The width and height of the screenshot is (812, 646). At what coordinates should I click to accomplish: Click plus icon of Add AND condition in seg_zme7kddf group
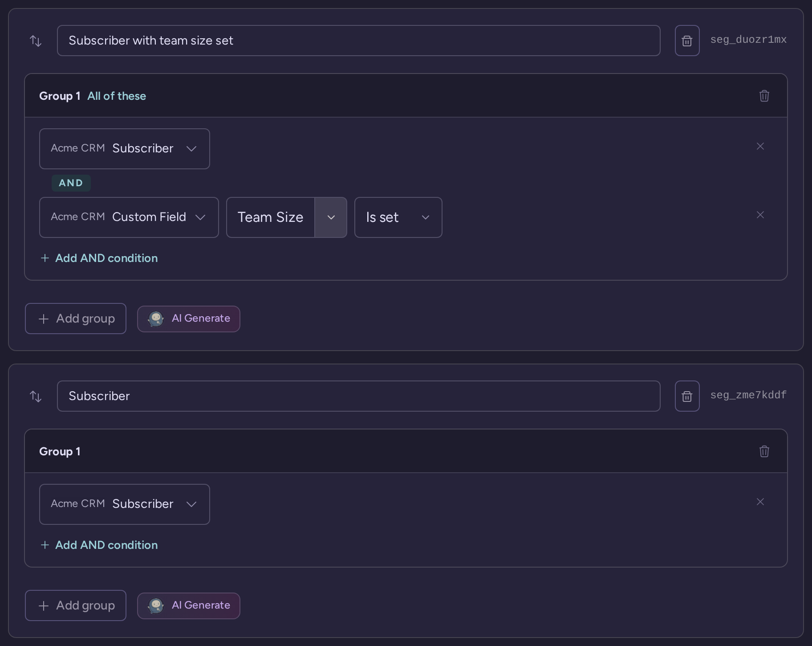[x=45, y=545]
